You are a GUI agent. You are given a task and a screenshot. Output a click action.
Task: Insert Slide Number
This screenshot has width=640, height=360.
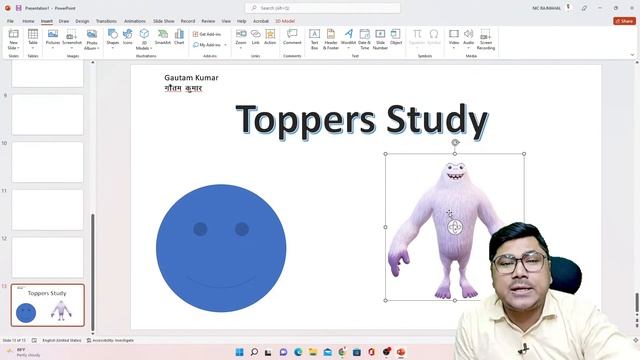(380, 40)
